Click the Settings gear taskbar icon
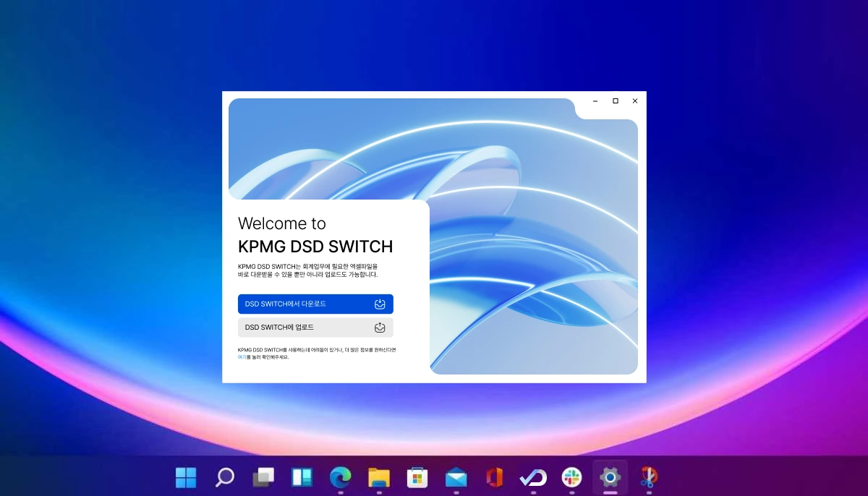 click(x=610, y=477)
